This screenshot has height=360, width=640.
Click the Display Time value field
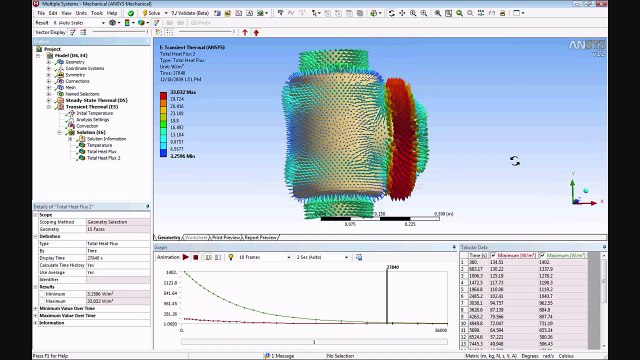click(x=118, y=258)
